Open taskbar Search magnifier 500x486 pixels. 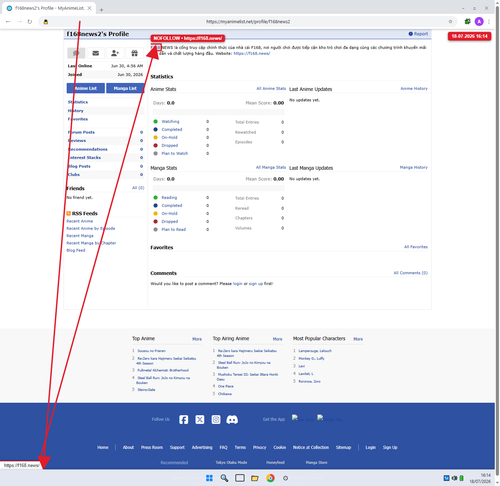click(224, 478)
